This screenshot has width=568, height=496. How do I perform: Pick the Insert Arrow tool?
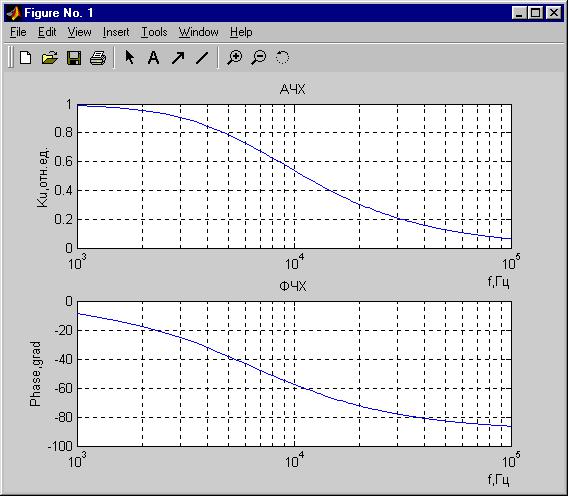click(x=178, y=58)
